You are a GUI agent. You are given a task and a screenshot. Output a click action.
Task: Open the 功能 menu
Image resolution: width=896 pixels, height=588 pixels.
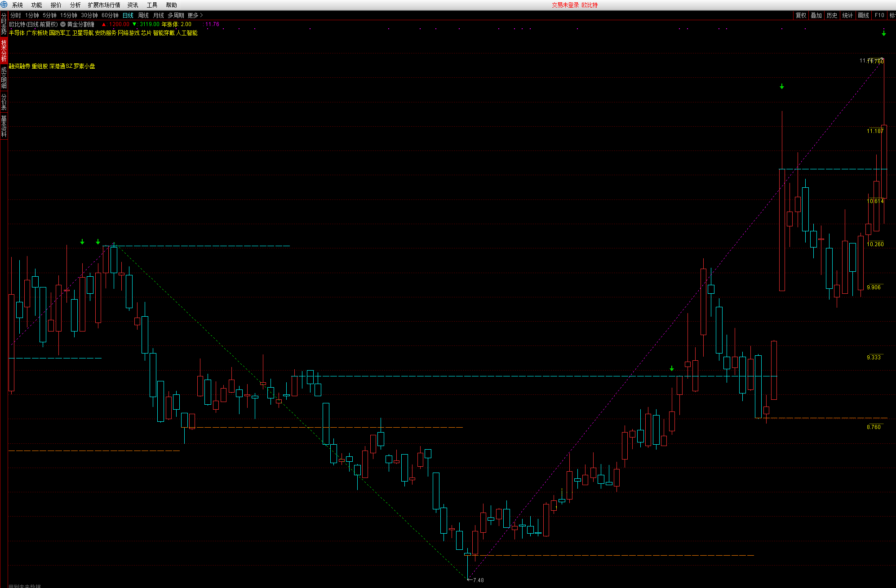click(x=37, y=5)
